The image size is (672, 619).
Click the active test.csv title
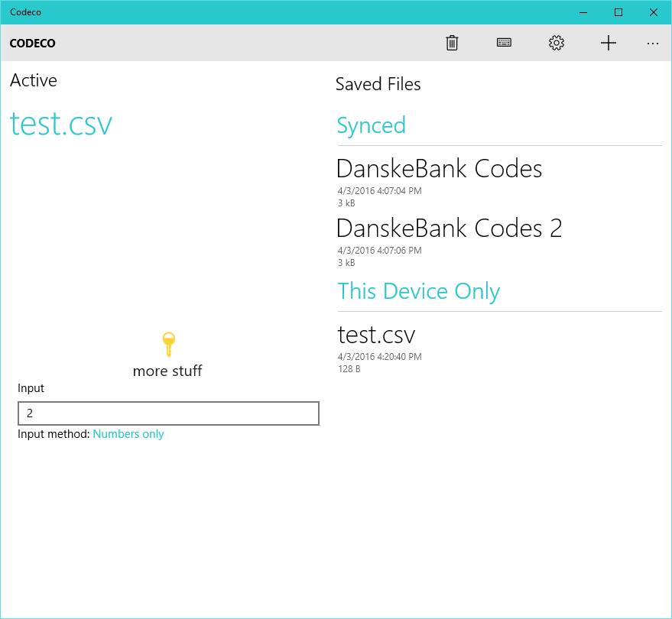pos(61,124)
